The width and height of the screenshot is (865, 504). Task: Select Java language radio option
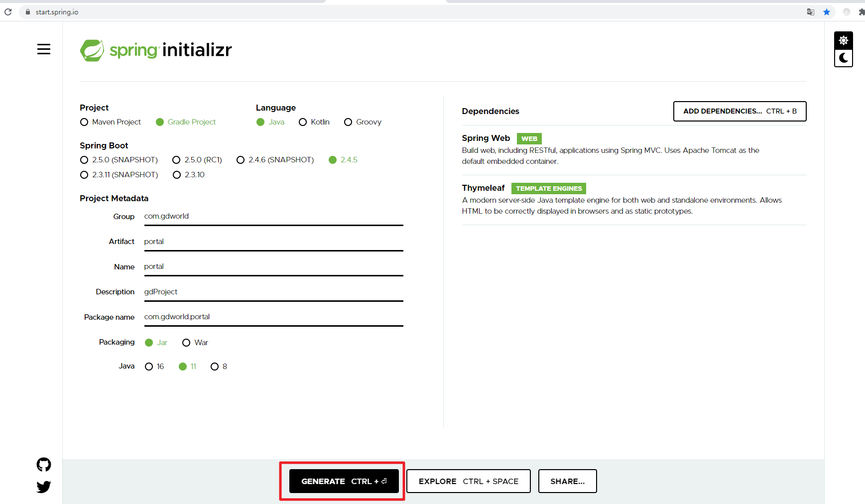coord(270,122)
